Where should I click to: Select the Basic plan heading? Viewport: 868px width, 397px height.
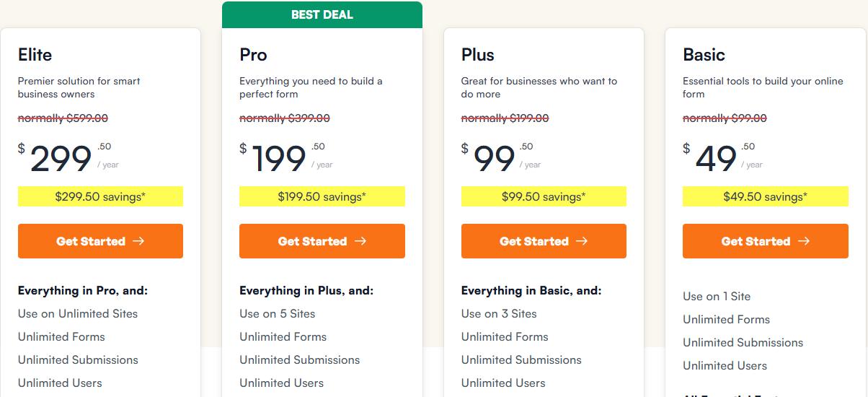(704, 55)
